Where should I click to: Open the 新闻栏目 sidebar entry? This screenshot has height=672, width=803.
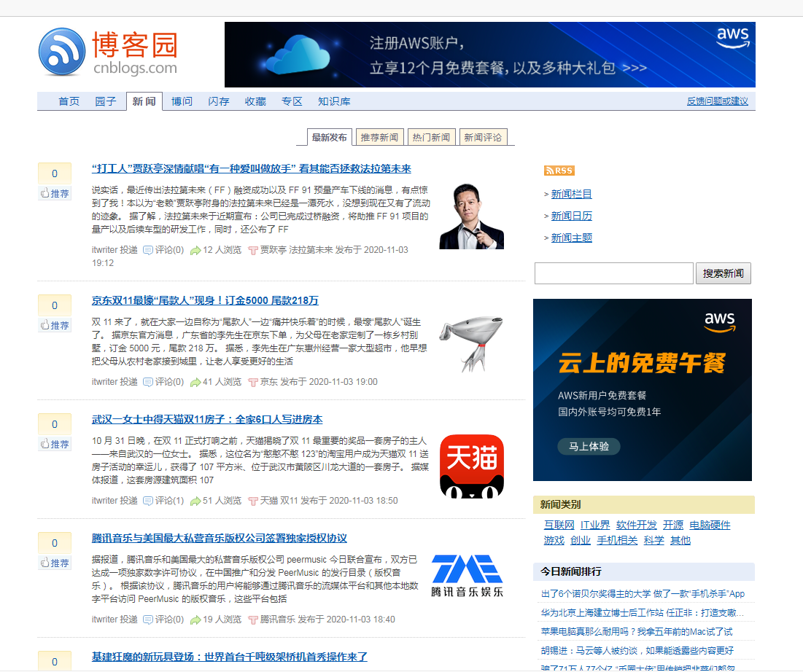point(571,194)
